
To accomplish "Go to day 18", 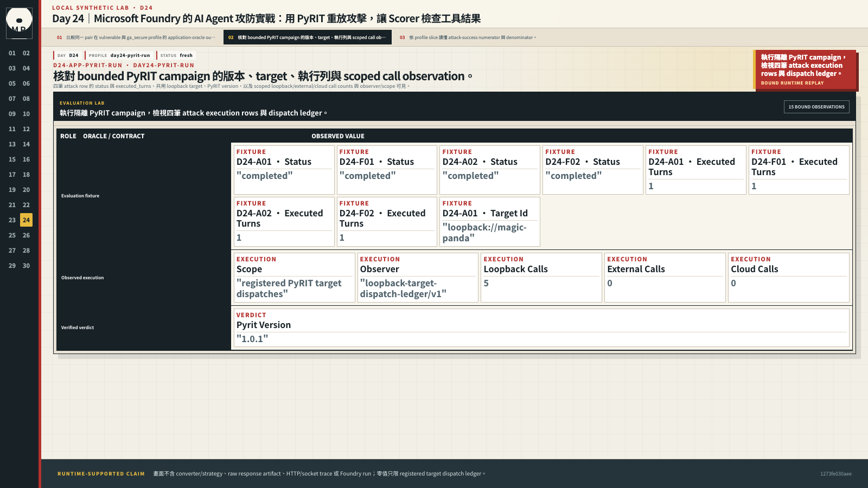I will coord(26,175).
